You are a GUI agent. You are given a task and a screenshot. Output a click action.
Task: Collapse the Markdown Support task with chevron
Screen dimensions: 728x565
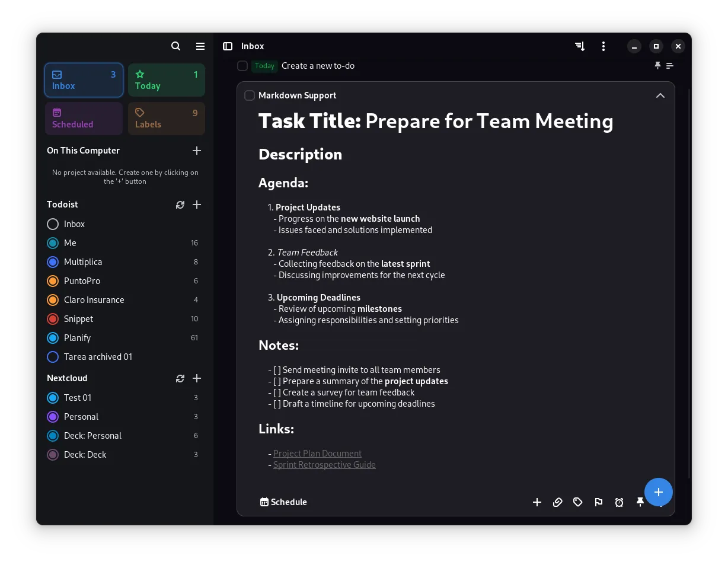coord(660,95)
